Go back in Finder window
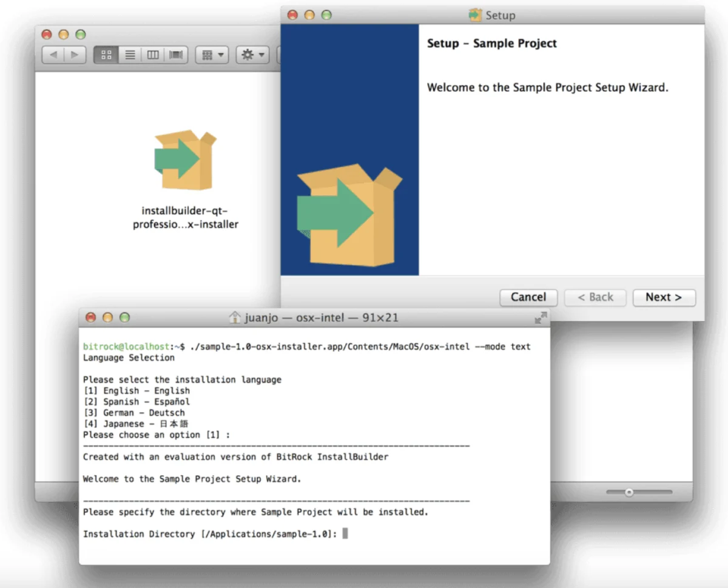This screenshot has width=728, height=588. click(53, 55)
